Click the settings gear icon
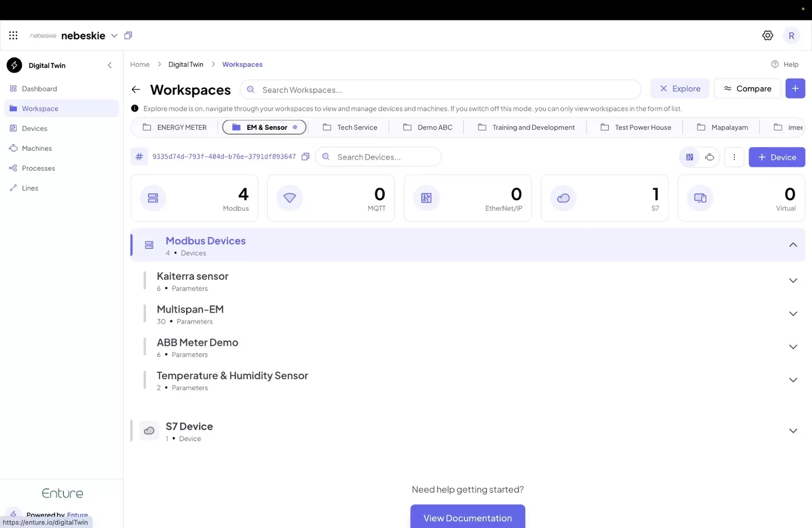 (767, 36)
